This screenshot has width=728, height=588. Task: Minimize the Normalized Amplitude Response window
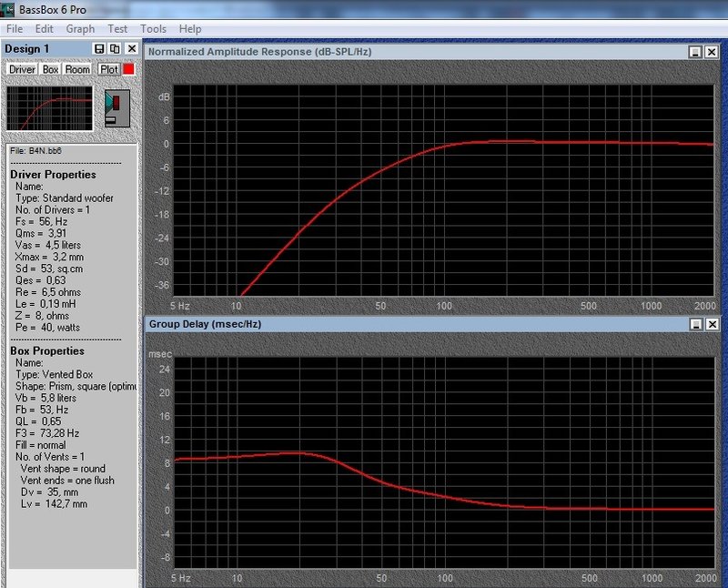[x=696, y=53]
